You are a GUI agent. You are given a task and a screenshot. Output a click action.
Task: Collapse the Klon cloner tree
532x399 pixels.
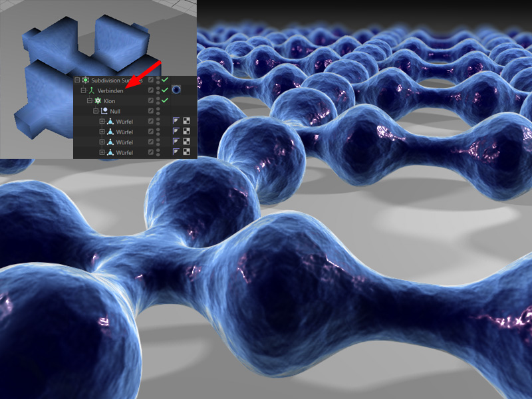click(x=90, y=100)
